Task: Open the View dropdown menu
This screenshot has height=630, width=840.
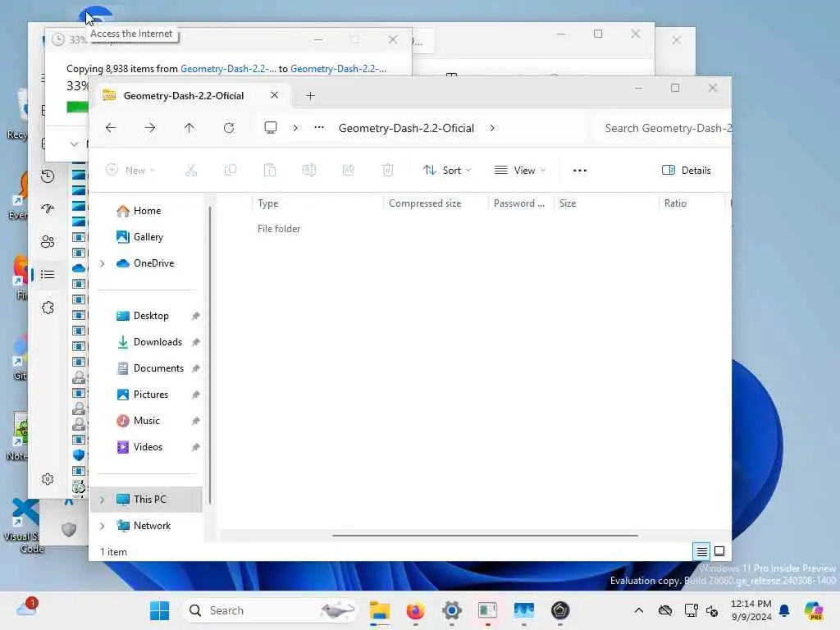Action: pyautogui.click(x=519, y=171)
